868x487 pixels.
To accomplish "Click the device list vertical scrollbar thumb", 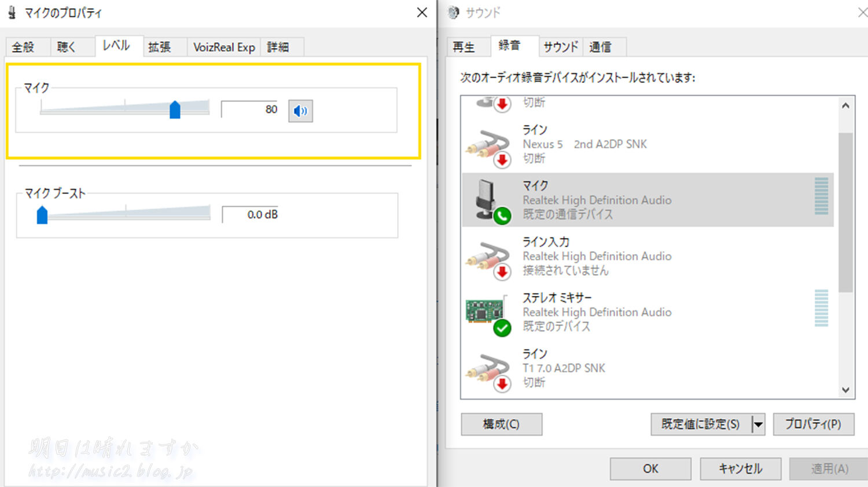I will [x=845, y=213].
